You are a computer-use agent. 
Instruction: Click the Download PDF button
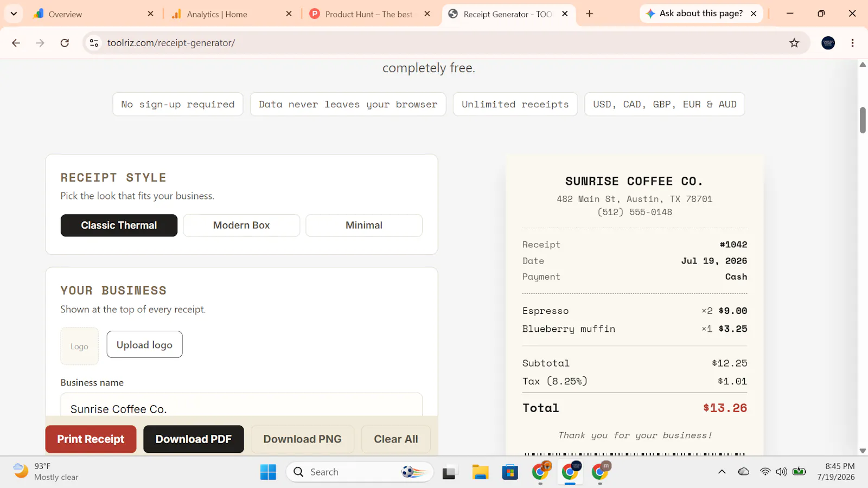pos(194,439)
